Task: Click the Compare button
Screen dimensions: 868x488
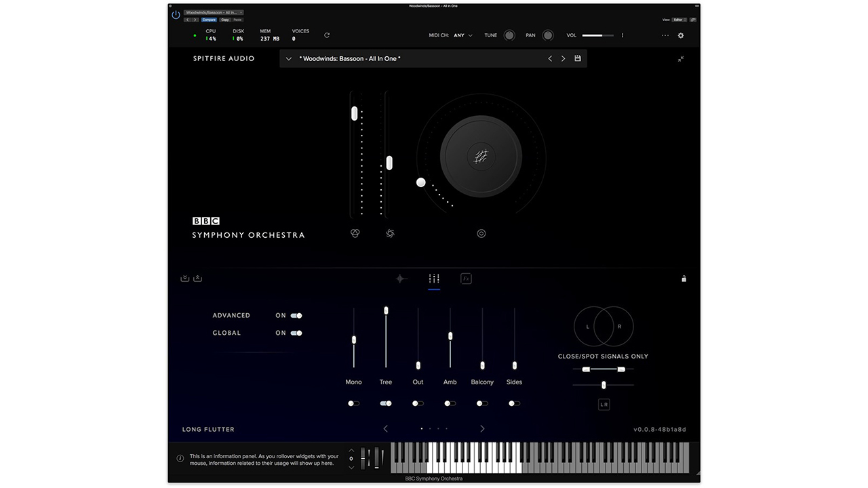Action: (209, 20)
